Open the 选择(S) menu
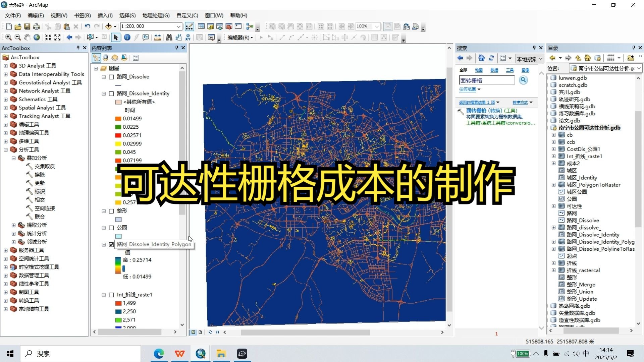The image size is (644, 362). click(127, 15)
